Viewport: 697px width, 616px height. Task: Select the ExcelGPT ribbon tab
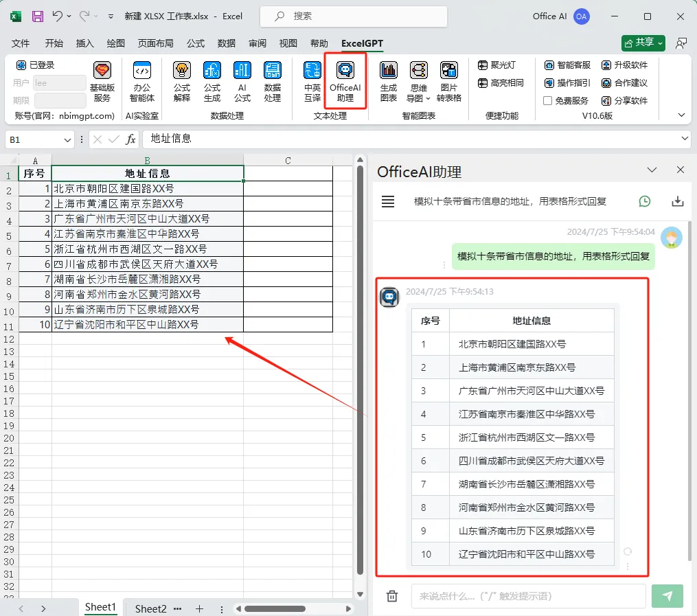point(362,43)
